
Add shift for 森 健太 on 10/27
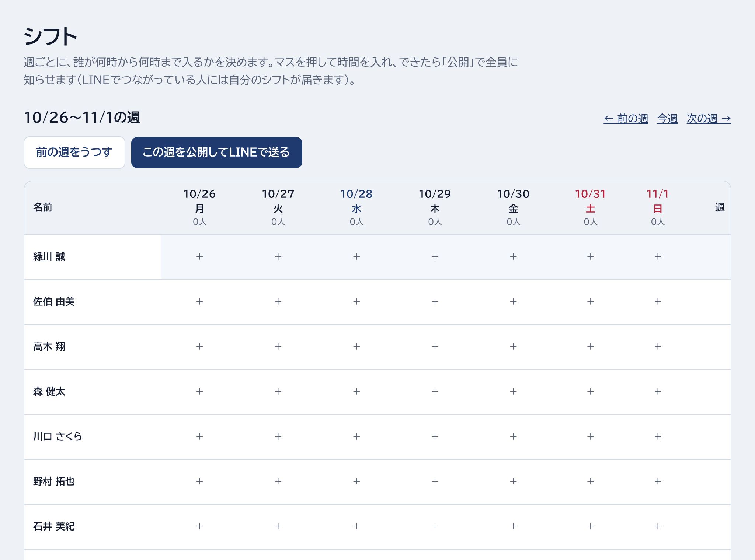278,392
